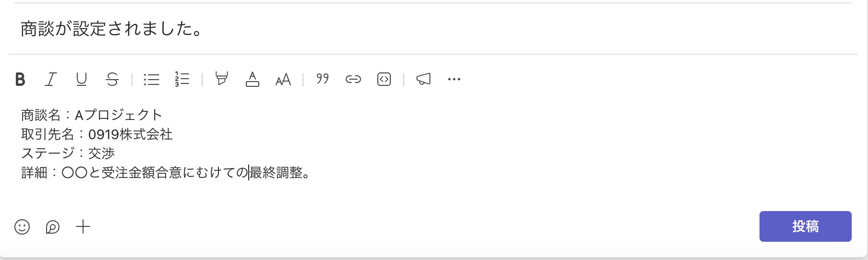Open the font color picker
This screenshot has height=260, width=868.
coord(252,79)
